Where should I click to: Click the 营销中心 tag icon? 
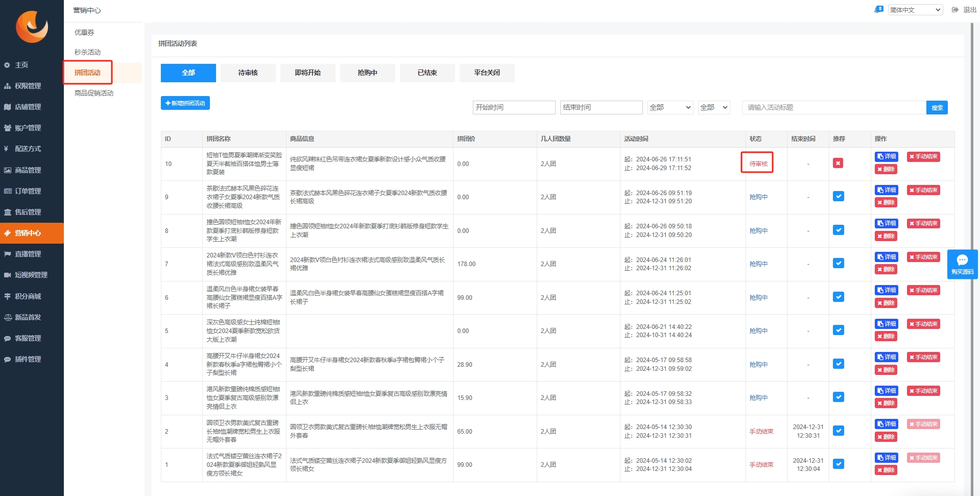[x=7, y=233]
